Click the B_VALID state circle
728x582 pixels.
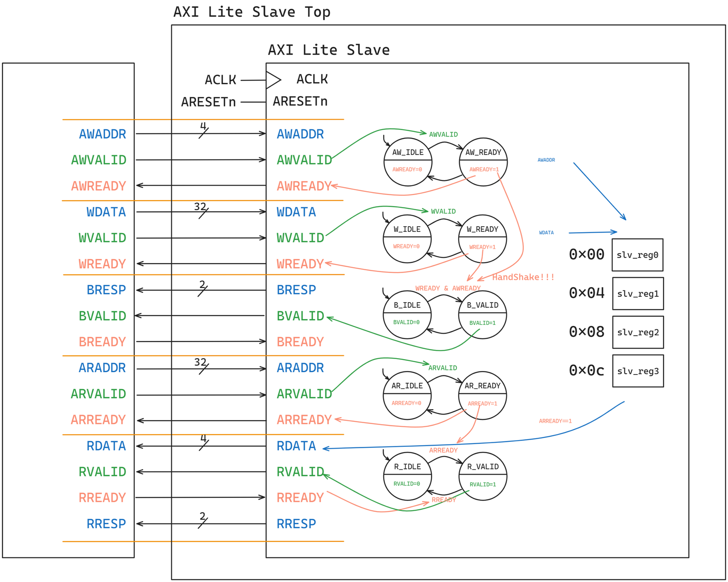[x=482, y=314]
